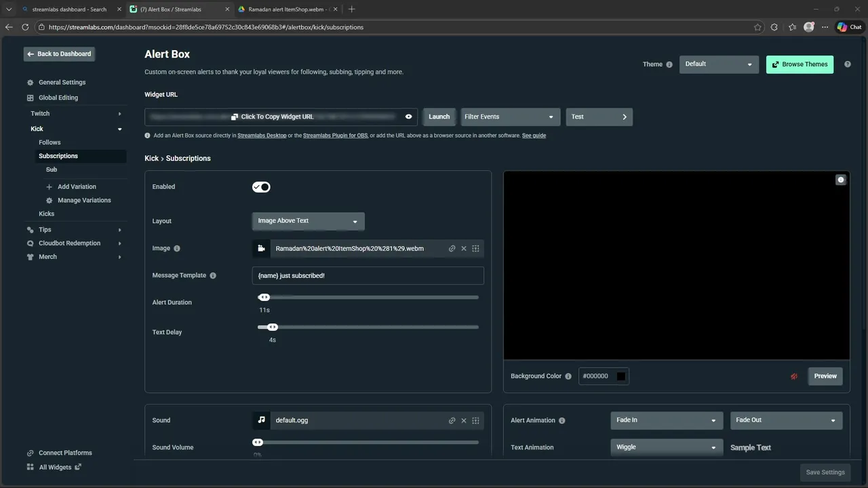
Task: Click the Sound Volume slider handle
Action: [258, 443]
